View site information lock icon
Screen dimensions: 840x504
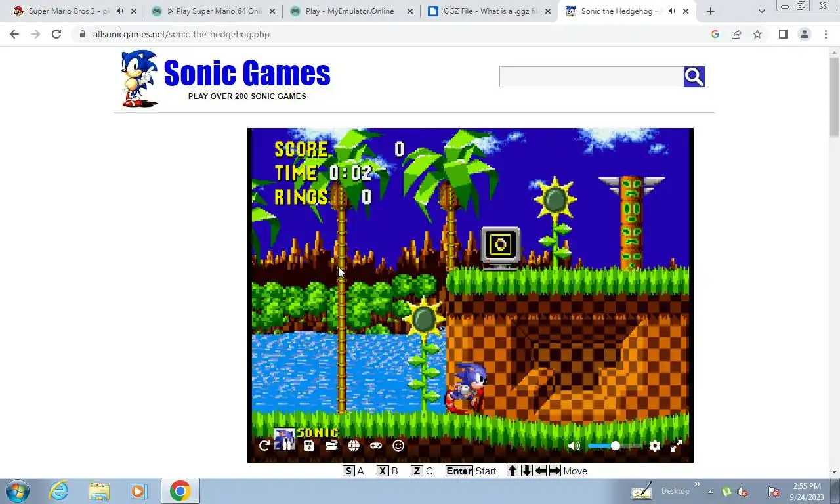pos(82,34)
